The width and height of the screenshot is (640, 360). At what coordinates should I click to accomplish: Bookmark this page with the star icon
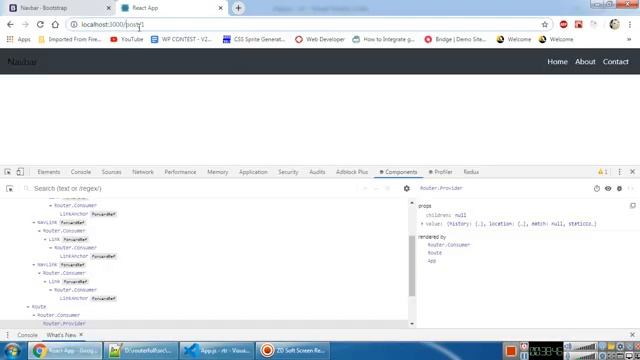pyautogui.click(x=544, y=24)
